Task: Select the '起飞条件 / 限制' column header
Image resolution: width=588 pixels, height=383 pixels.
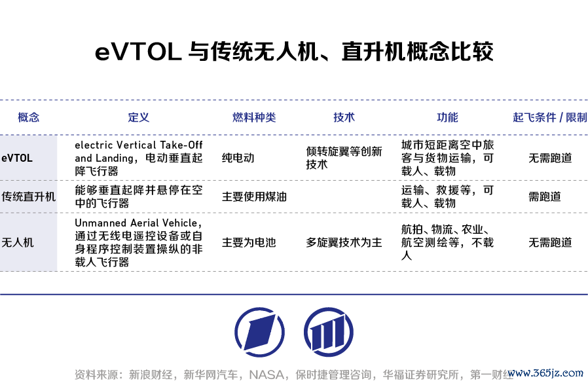Action: [x=550, y=117]
